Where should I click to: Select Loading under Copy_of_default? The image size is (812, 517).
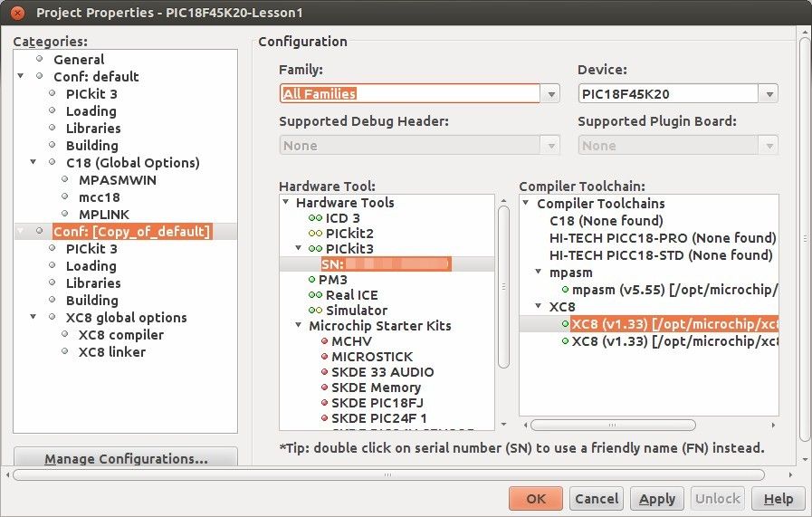point(91,266)
